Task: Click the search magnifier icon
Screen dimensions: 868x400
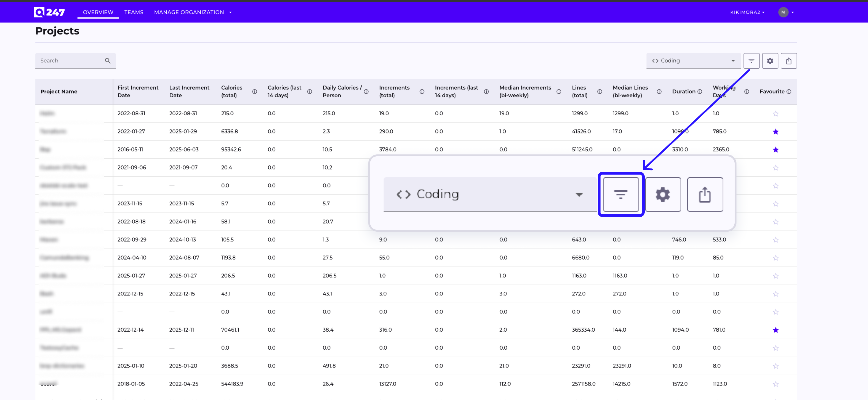Action: pyautogui.click(x=107, y=61)
